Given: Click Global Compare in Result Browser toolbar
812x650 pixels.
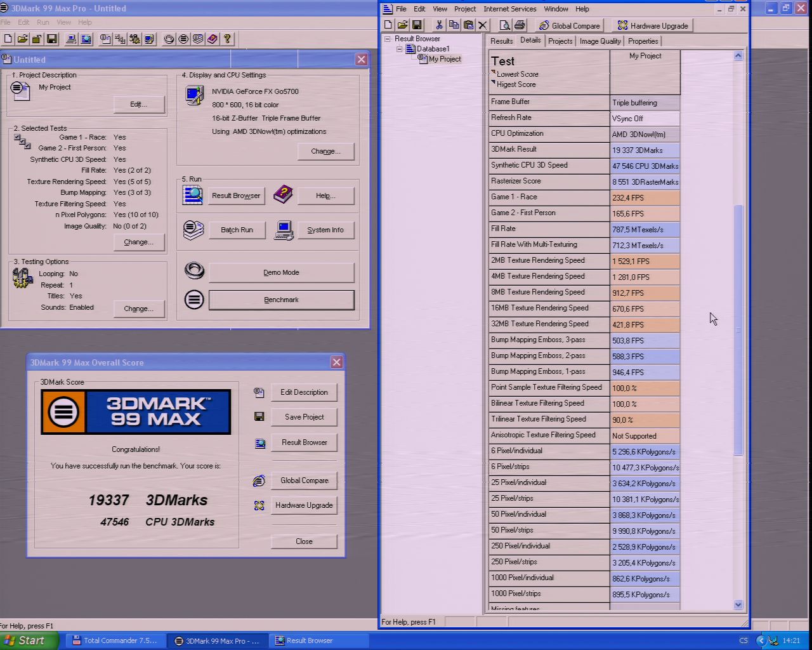Looking at the screenshot, I should click(570, 25).
